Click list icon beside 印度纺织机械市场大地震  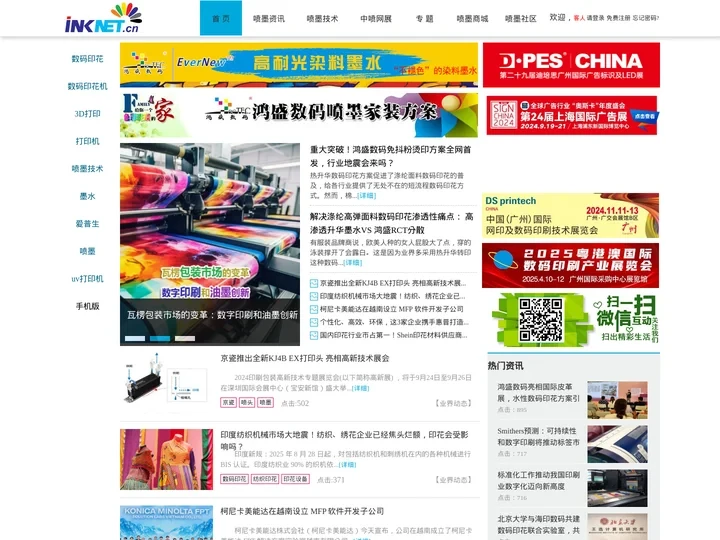[x=314, y=296]
